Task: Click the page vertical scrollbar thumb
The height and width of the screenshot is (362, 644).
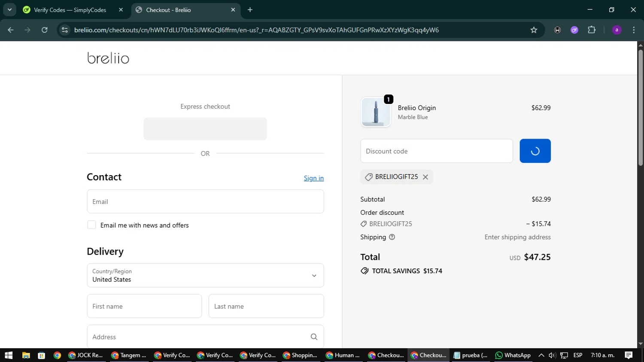Action: click(x=640, y=107)
